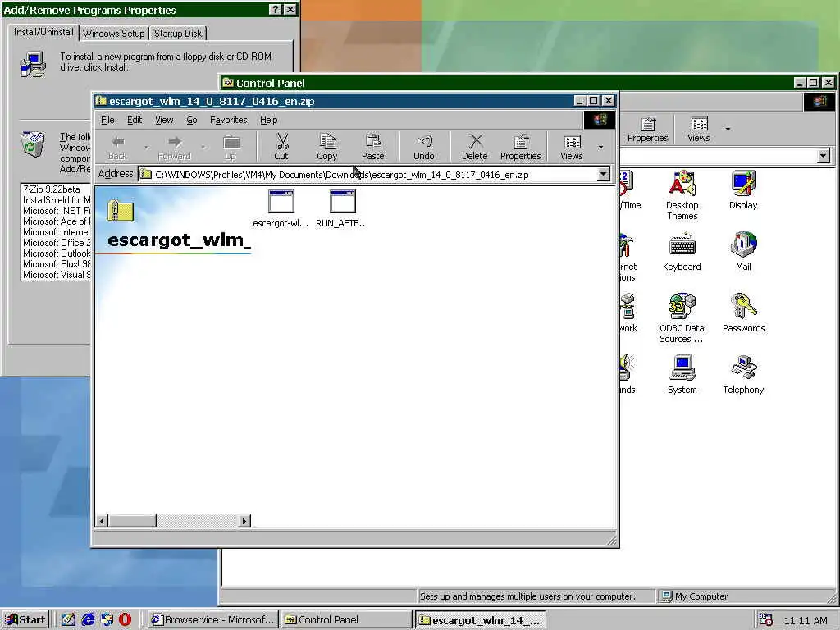Open the Telephony icon in Control Panel
The image size is (840, 630).
[x=743, y=375]
